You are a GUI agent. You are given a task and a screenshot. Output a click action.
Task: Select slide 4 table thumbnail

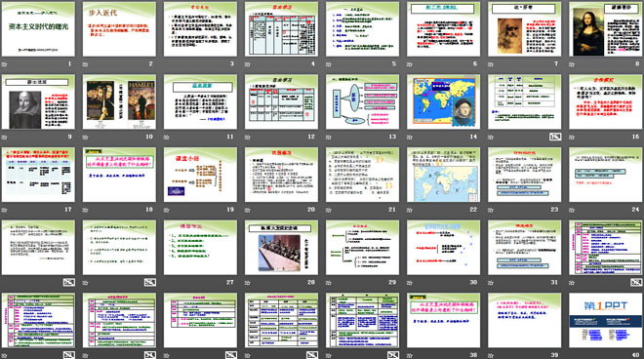pyautogui.click(x=281, y=28)
